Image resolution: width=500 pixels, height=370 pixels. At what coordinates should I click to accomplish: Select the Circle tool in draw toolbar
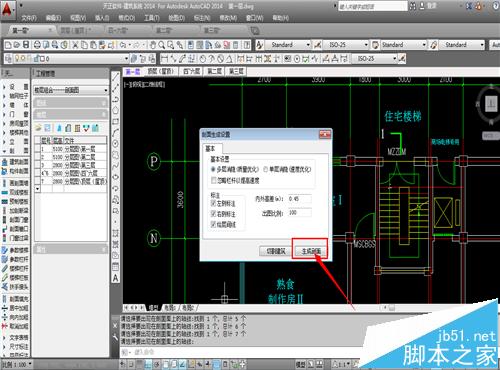click(115, 144)
